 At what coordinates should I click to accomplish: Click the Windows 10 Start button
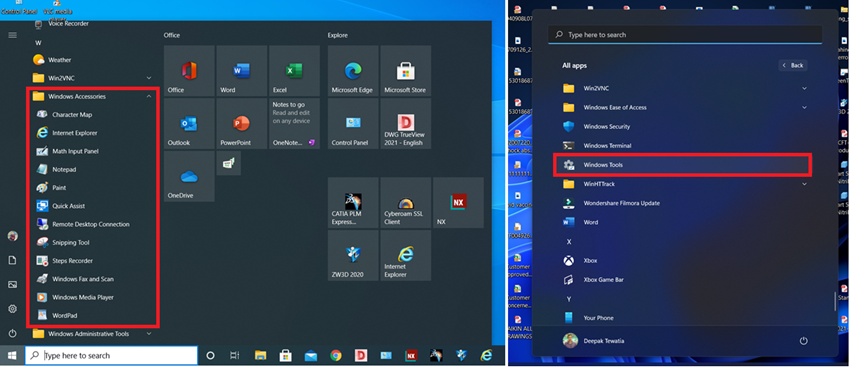click(12, 356)
